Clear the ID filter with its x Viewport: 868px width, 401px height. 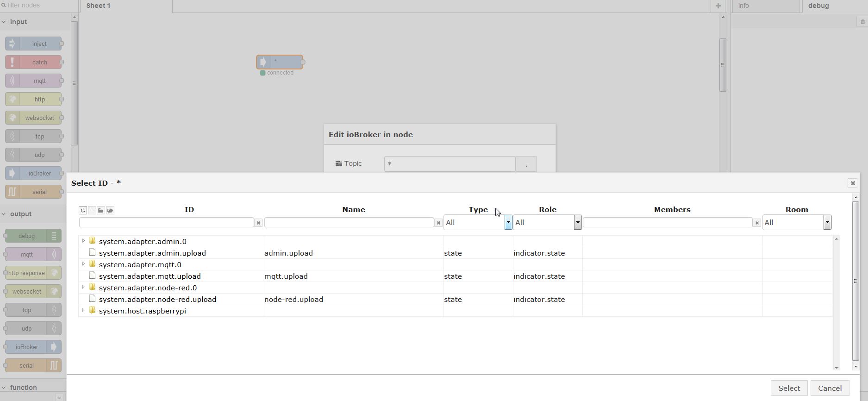click(x=259, y=223)
